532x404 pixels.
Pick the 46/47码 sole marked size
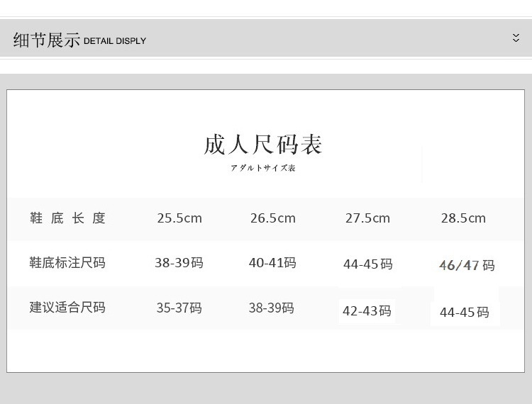467,266
